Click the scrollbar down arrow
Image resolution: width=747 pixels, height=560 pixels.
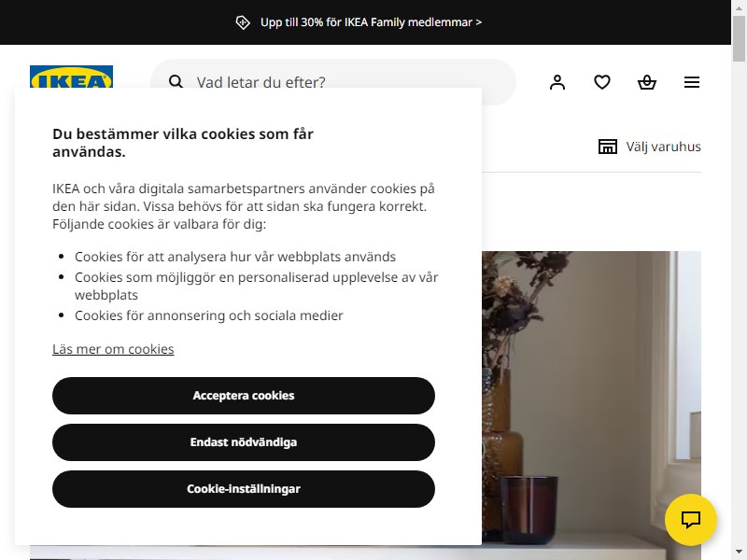tap(739, 553)
